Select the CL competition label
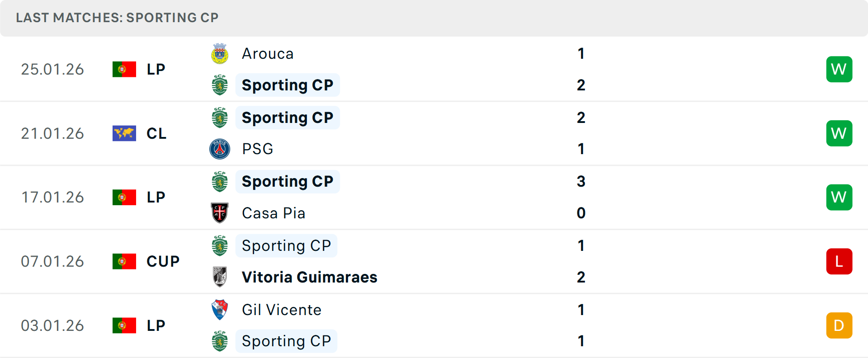Viewport: 868px width, 358px height. point(156,133)
